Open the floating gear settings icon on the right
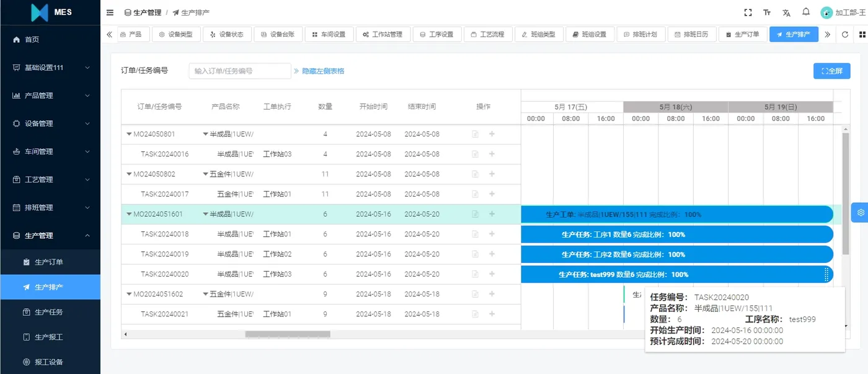 tap(860, 212)
